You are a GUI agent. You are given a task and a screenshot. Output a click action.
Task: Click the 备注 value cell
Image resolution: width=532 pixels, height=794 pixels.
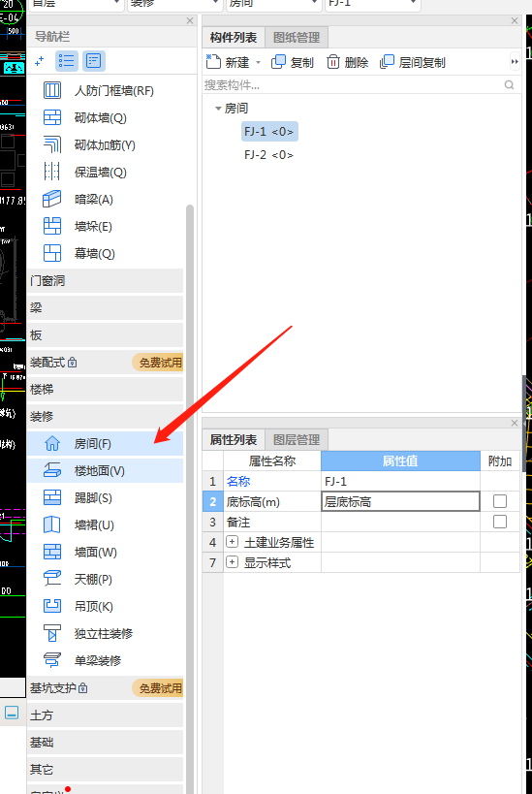point(400,522)
